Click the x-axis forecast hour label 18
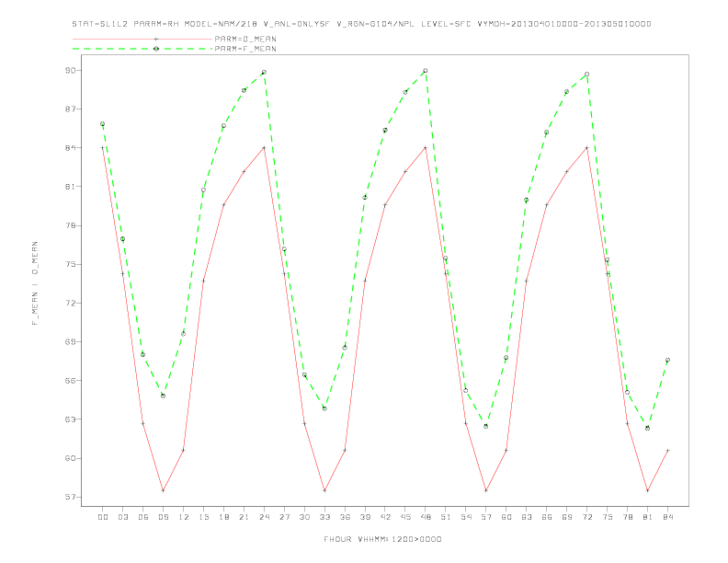Viewport: 728px width, 563px height. [223, 517]
